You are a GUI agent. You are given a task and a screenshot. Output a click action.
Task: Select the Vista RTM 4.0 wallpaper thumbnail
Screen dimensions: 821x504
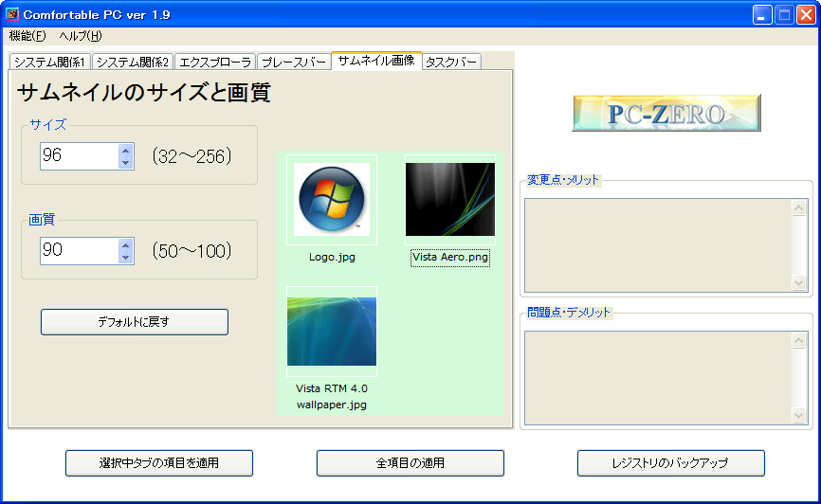tap(331, 331)
